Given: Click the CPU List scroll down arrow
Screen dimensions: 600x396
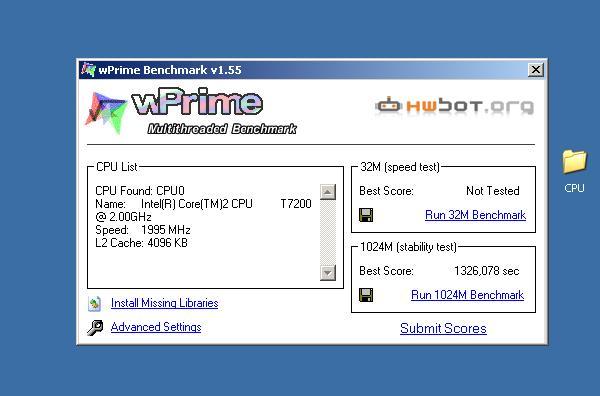Looking at the screenshot, I should point(328,272).
